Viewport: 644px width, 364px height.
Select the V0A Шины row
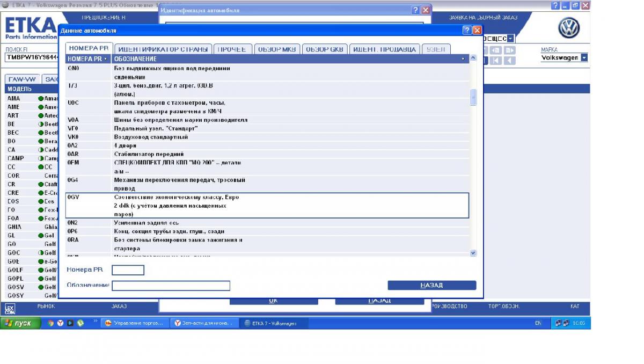click(267, 120)
